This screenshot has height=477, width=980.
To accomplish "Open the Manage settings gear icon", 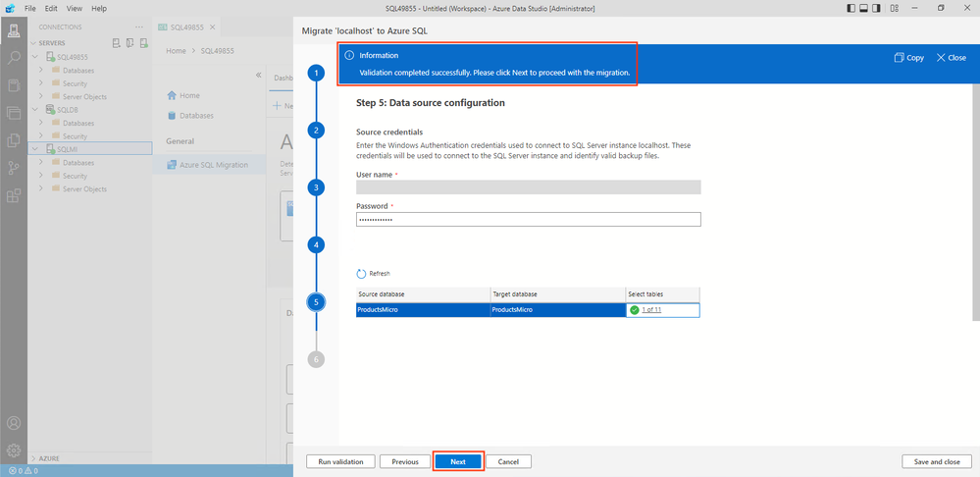I will tap(13, 450).
